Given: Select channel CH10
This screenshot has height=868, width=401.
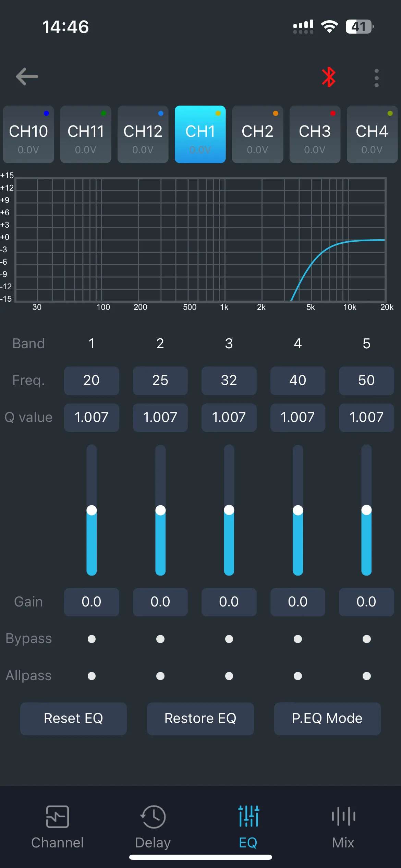Looking at the screenshot, I should click(x=28, y=134).
